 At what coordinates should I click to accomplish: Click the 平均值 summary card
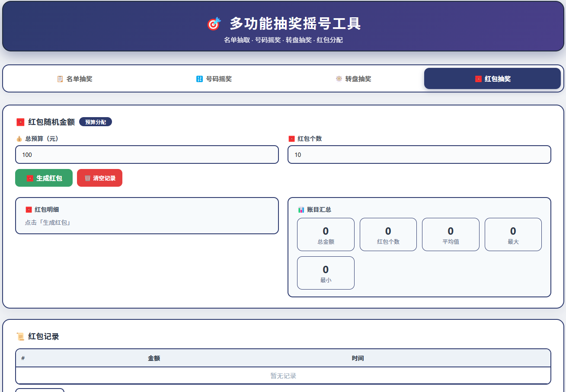[451, 234]
